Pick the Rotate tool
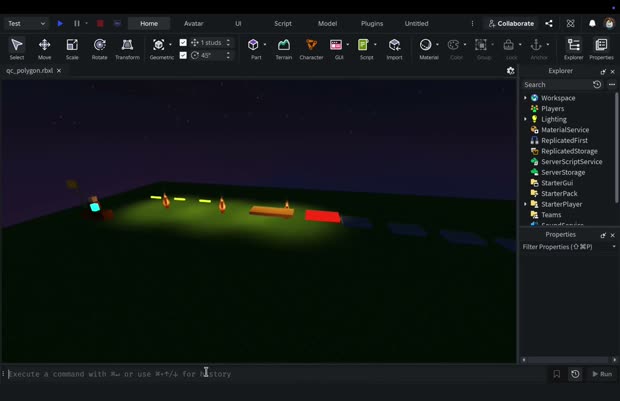 100,49
